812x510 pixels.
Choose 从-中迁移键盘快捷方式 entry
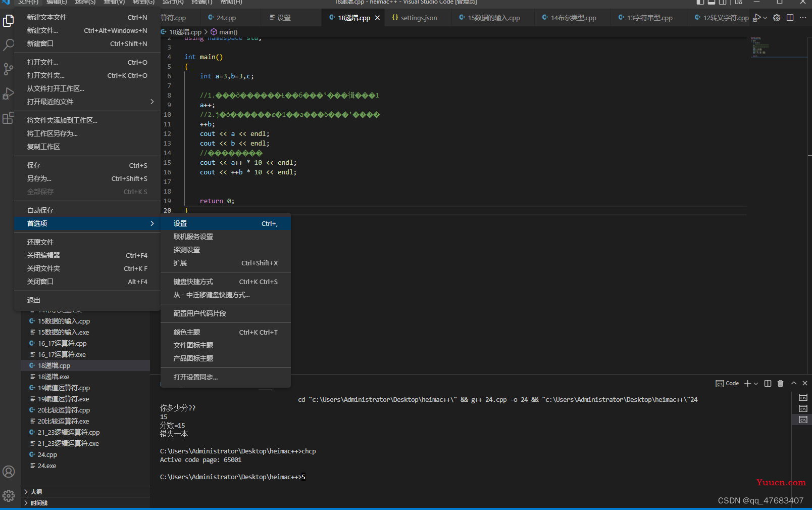click(x=226, y=295)
